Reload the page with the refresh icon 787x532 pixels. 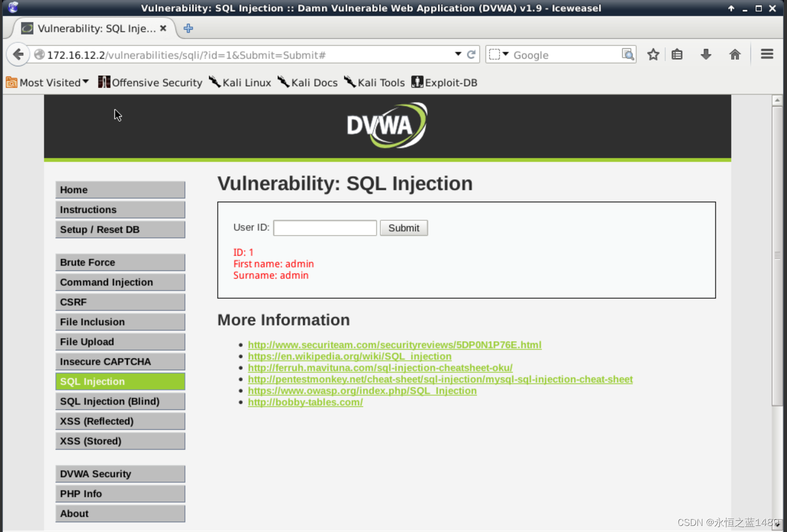pos(471,54)
